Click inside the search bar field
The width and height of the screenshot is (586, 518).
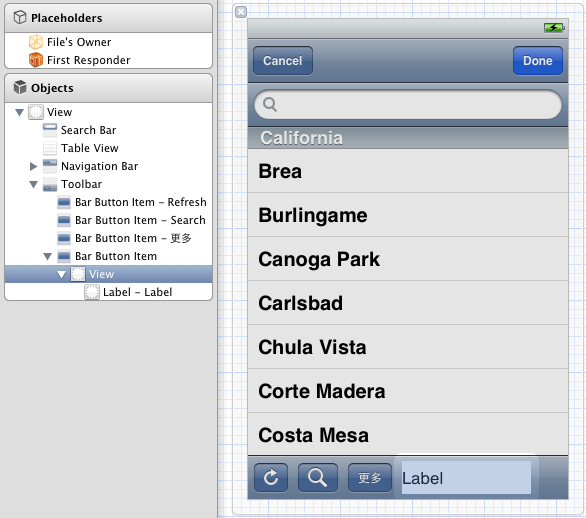pos(408,104)
